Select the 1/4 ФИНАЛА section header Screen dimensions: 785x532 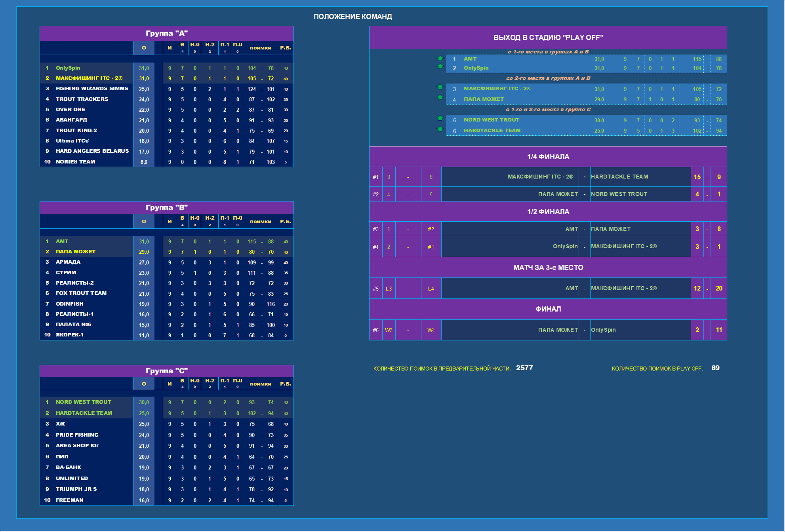[548, 157]
